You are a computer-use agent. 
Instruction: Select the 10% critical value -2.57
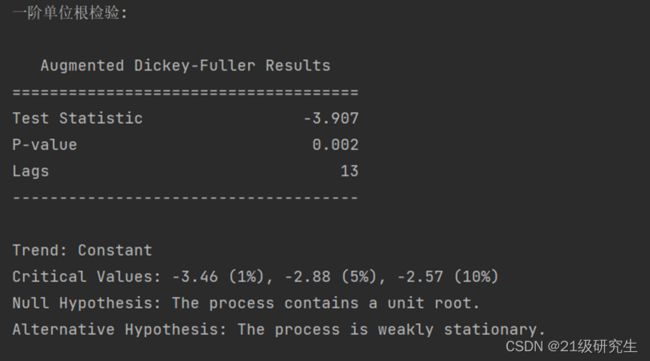[420, 277]
